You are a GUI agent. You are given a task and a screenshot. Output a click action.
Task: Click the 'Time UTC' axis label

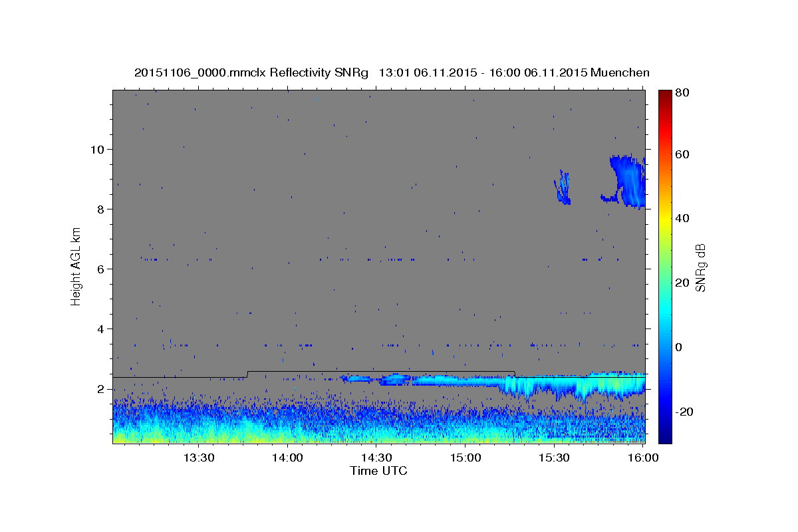[x=378, y=471]
